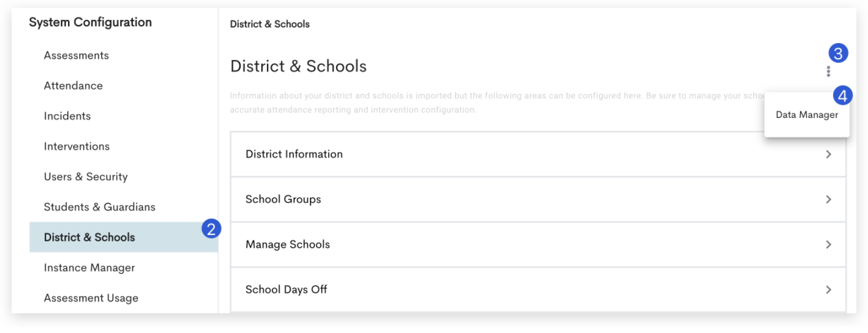Click the District Information row
This screenshot has width=868, height=333.
pyautogui.click(x=538, y=154)
